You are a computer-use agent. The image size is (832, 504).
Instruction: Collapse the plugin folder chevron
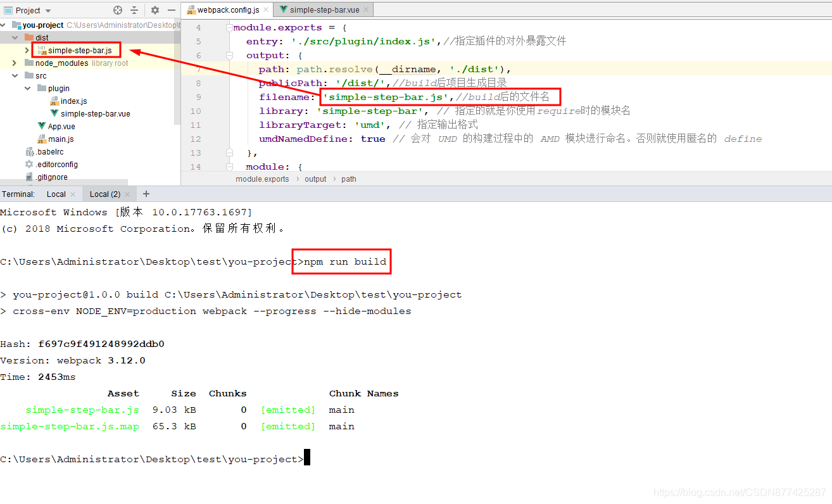coord(27,89)
